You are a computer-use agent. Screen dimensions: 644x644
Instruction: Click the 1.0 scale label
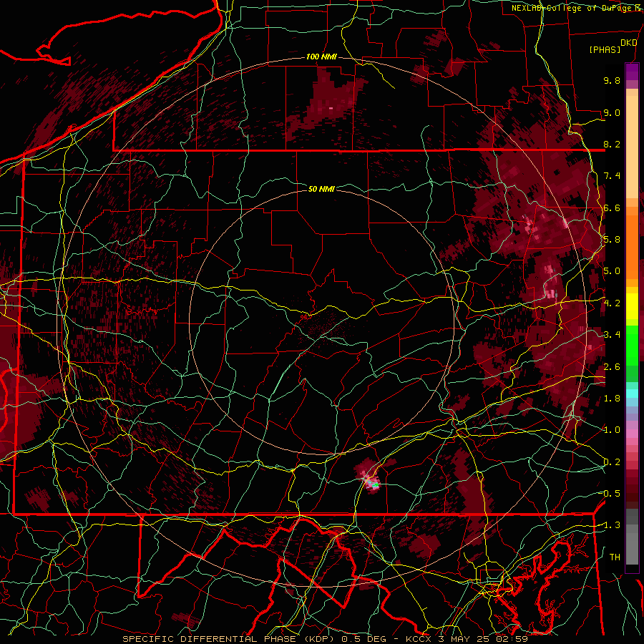click(612, 430)
